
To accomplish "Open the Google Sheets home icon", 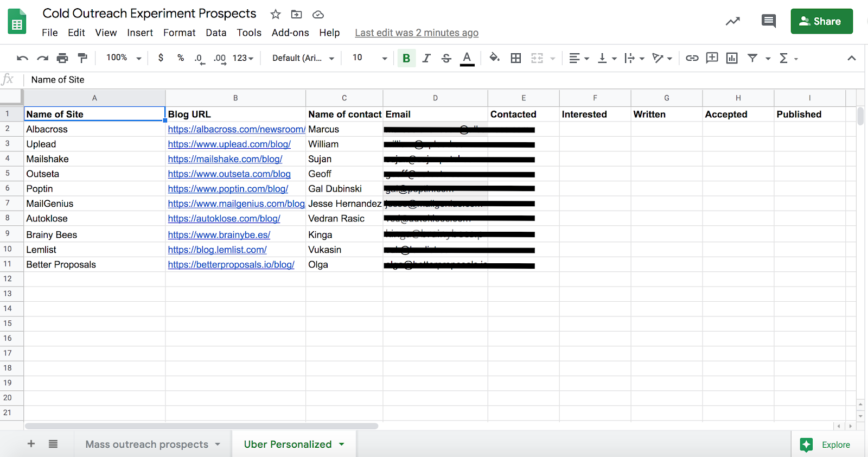I will click(x=17, y=22).
